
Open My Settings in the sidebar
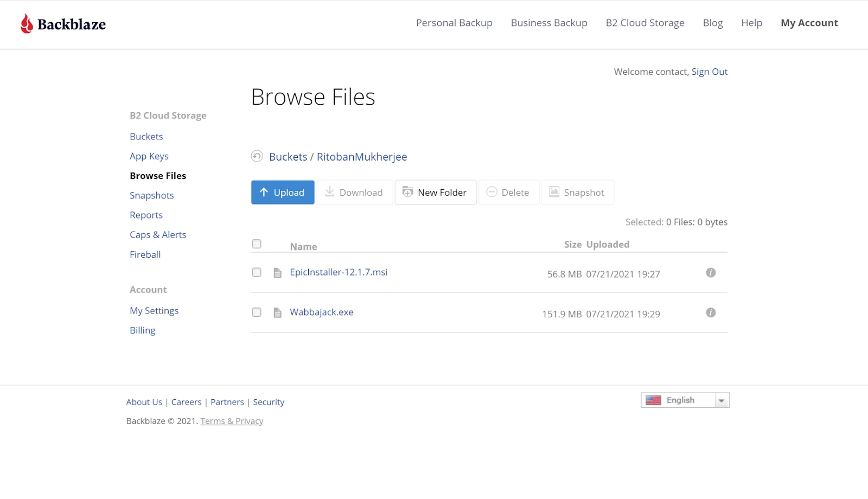[x=154, y=311]
